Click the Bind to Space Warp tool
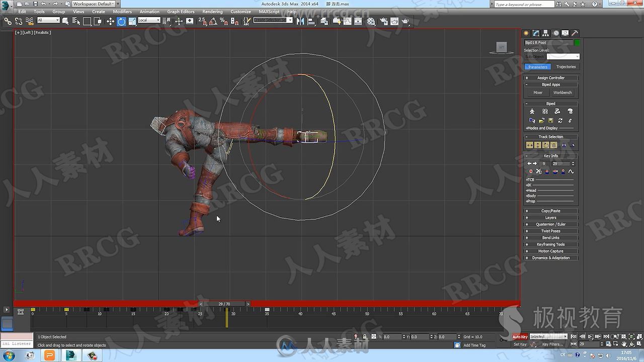This screenshot has height=362, width=644. coord(29,21)
